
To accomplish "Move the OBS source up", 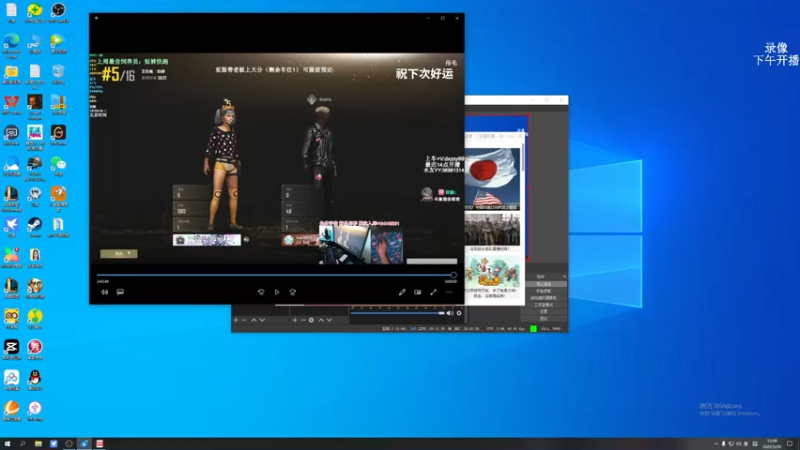I will point(321,320).
